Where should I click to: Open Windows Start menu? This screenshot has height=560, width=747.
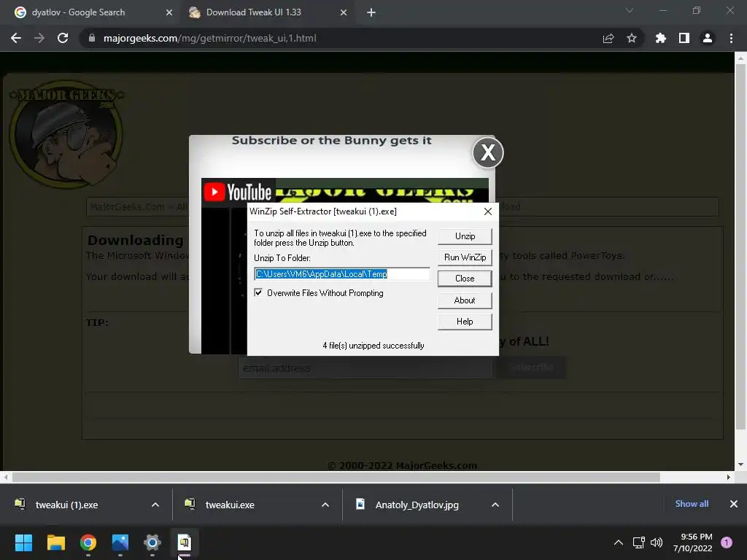coord(23,542)
